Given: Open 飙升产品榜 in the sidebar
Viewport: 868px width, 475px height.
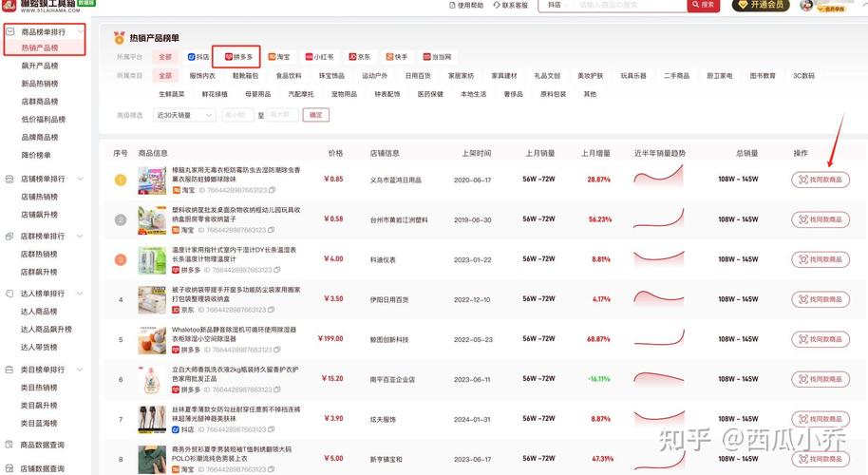Looking at the screenshot, I should [39, 66].
